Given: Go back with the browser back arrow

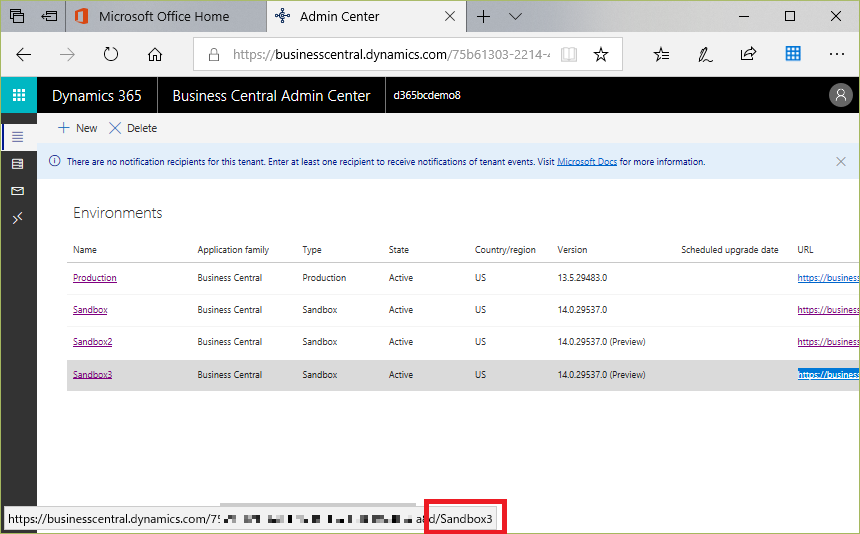Looking at the screenshot, I should point(24,54).
